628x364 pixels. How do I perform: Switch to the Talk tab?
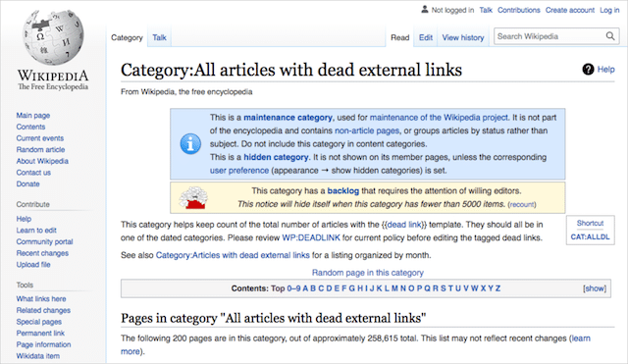pyautogui.click(x=159, y=37)
